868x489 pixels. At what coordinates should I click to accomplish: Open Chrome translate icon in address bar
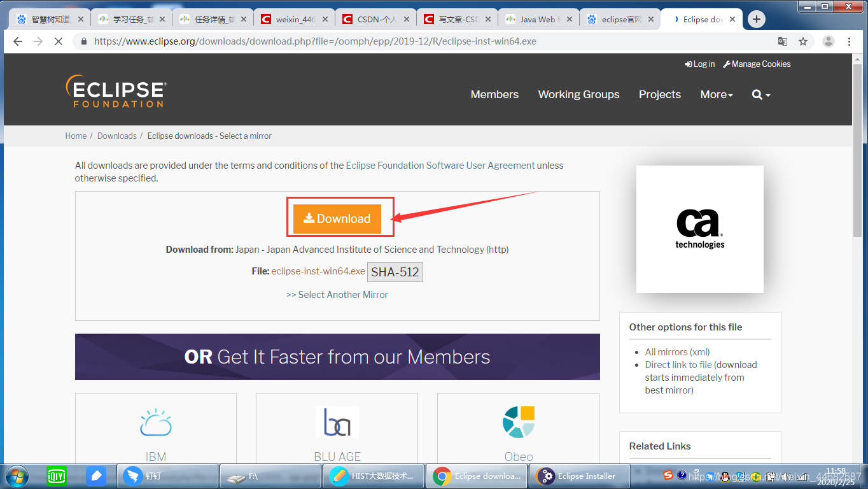point(783,41)
